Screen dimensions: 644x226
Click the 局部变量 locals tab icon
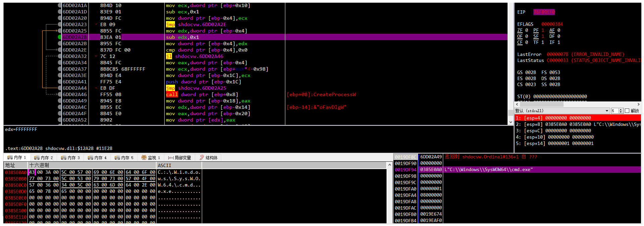[171, 158]
